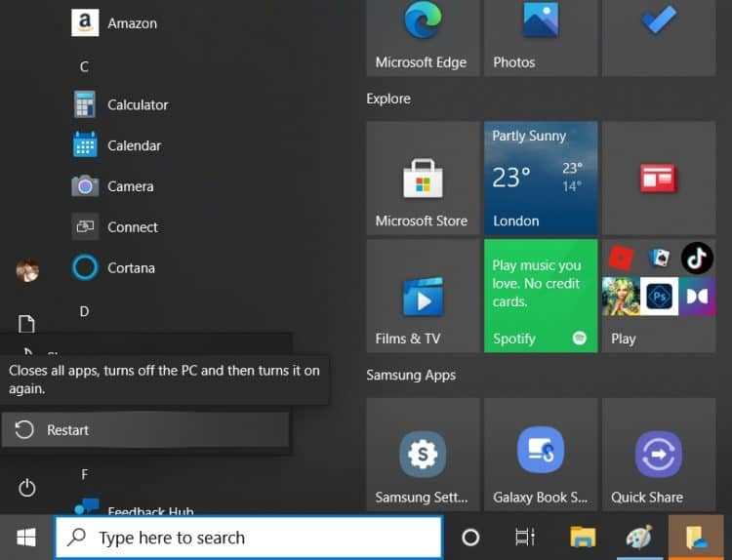Image resolution: width=732 pixels, height=560 pixels.
Task: Open the highlighted folder-cloud taskbar app
Action: pos(696,538)
